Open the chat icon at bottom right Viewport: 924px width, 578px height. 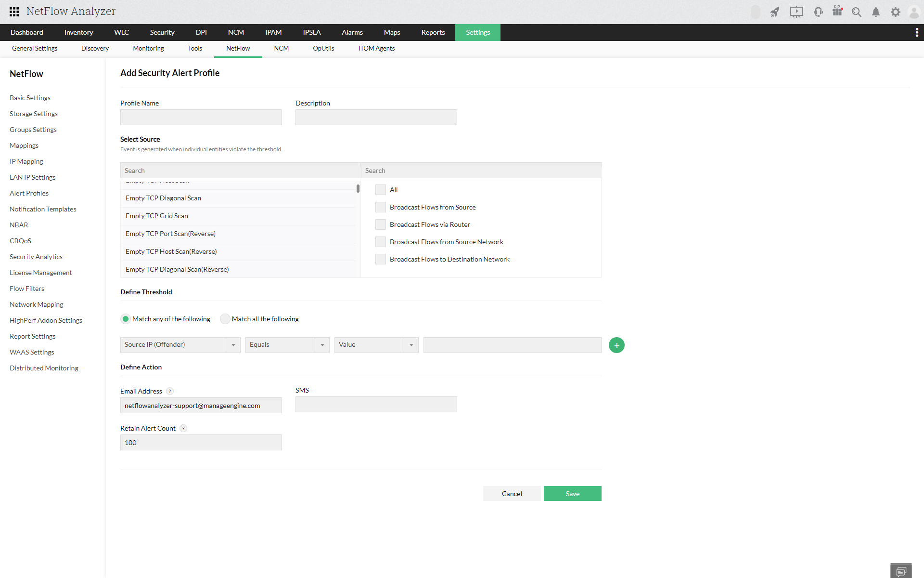901,571
